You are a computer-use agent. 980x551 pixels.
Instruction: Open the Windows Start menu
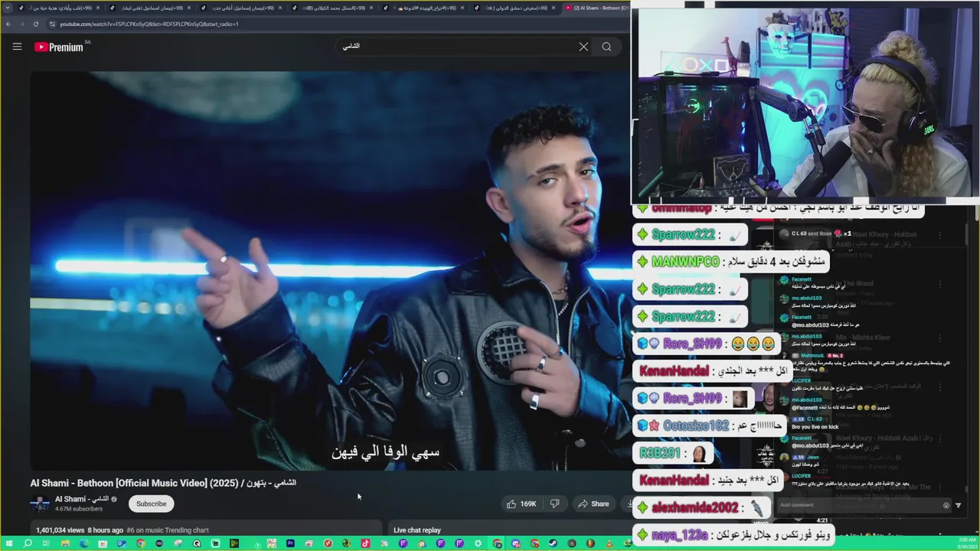pos(8,544)
